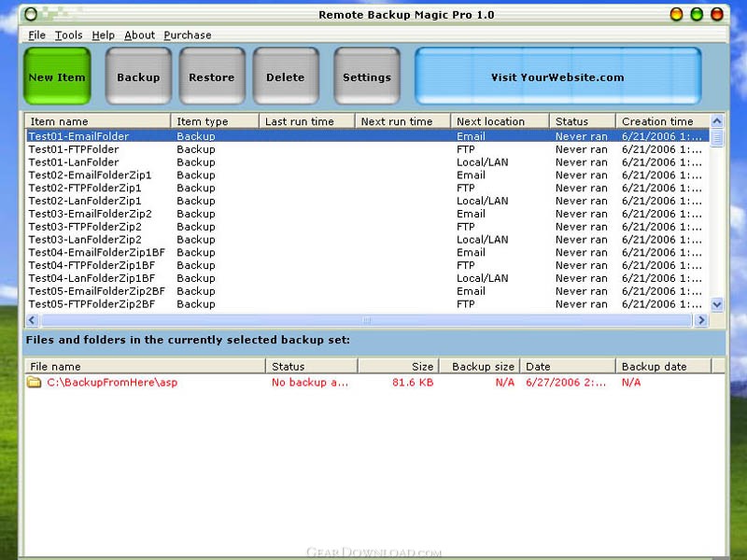Click the Restore toolbar button
Screen dimensions: 747x560
[x=211, y=77]
